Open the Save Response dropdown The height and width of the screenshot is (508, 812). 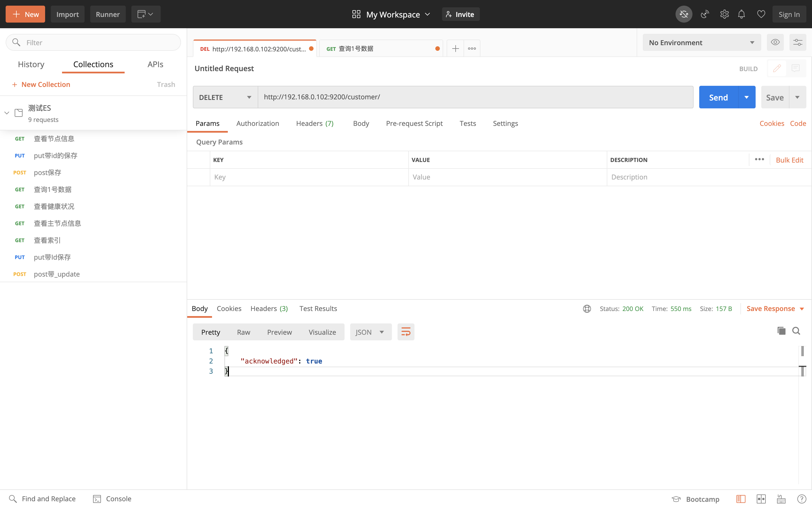coord(775,308)
